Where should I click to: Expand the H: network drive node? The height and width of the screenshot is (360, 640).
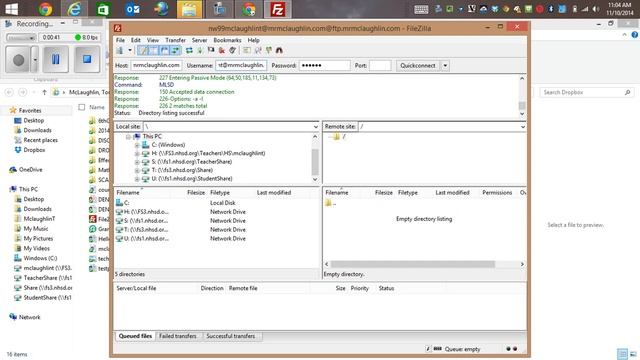point(137,153)
